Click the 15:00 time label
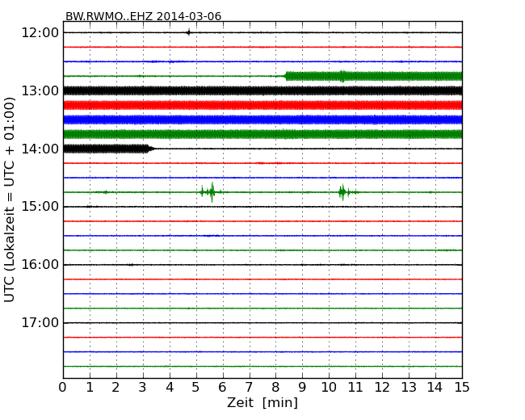Image resolution: width=525 pixels, height=420 pixels. pyautogui.click(x=40, y=206)
